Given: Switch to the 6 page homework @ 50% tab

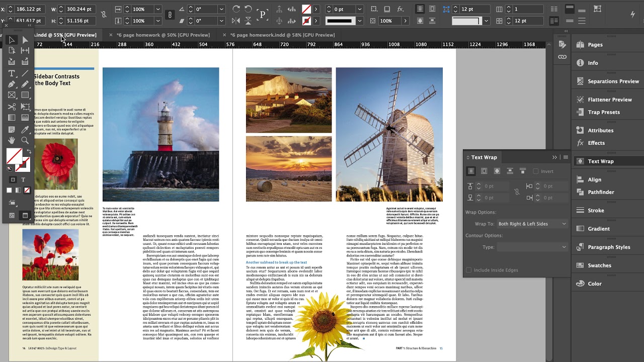Looking at the screenshot, I should (163, 35).
